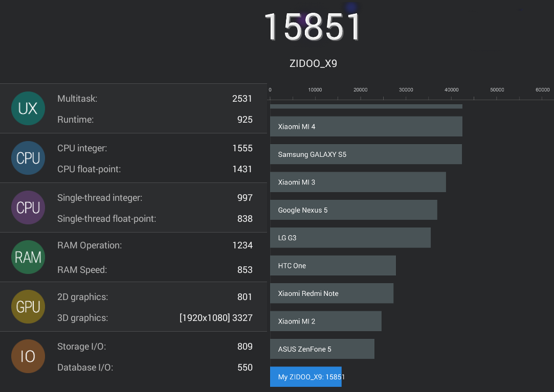Click the 30000 axis label on the chart

tap(406, 90)
